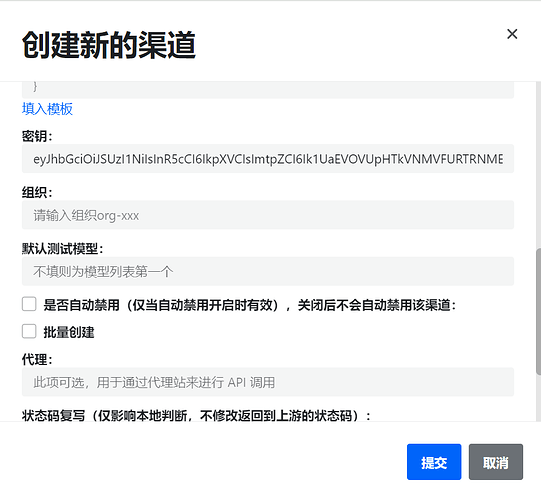Click the 代理 proxy input field
The image size is (541, 500).
click(268, 382)
